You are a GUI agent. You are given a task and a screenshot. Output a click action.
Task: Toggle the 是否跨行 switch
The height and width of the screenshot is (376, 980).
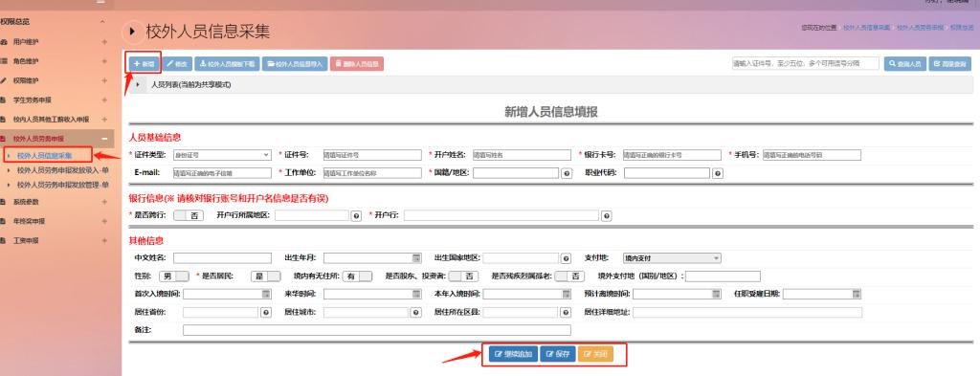pyautogui.click(x=189, y=215)
